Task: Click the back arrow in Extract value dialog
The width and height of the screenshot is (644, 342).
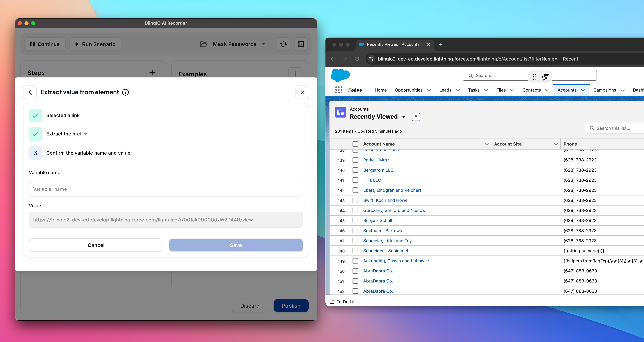Action: 30,92
